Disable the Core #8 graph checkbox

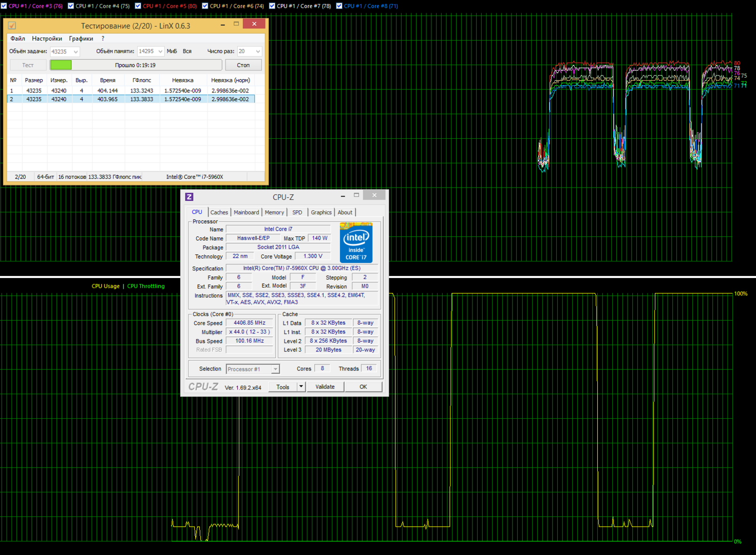(x=339, y=6)
